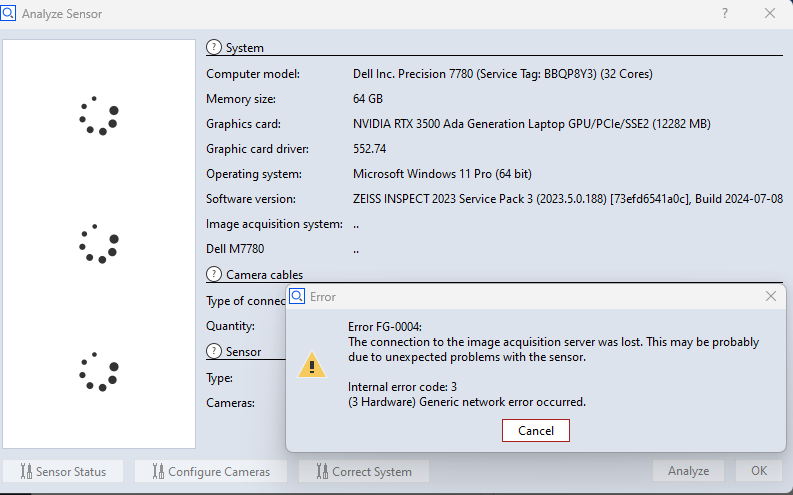Click the yellow warning triangle icon

(313, 366)
